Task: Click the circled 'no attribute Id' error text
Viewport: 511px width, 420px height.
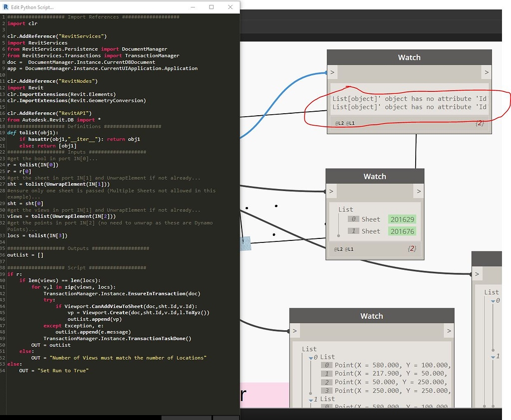Action: (x=409, y=102)
